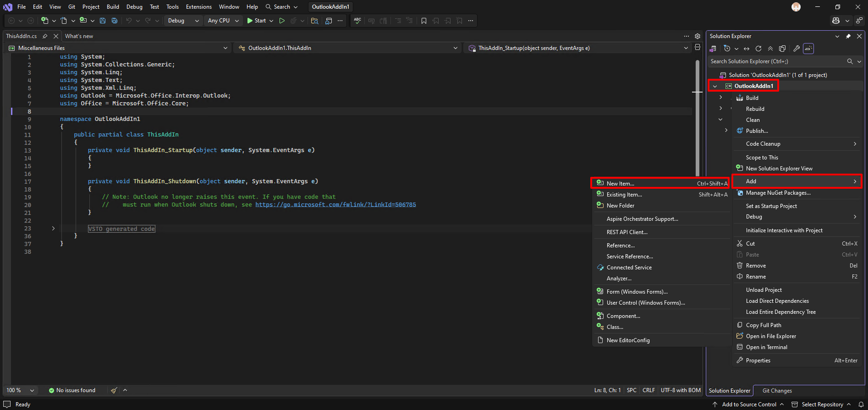Toggle the Preview Selected Items button
This screenshot has height=410, width=868.
(808, 49)
